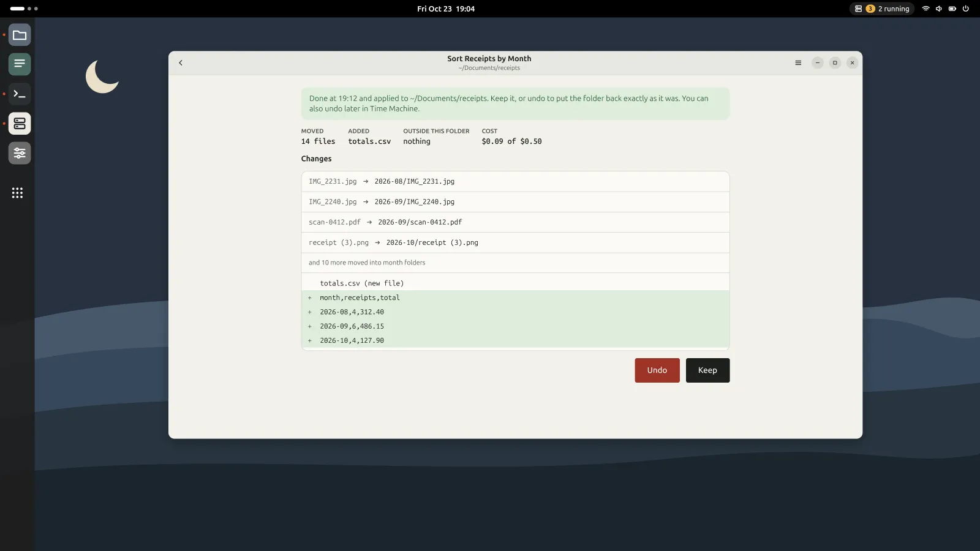Open the Terminal from the dock
The image size is (980, 551).
point(20,94)
